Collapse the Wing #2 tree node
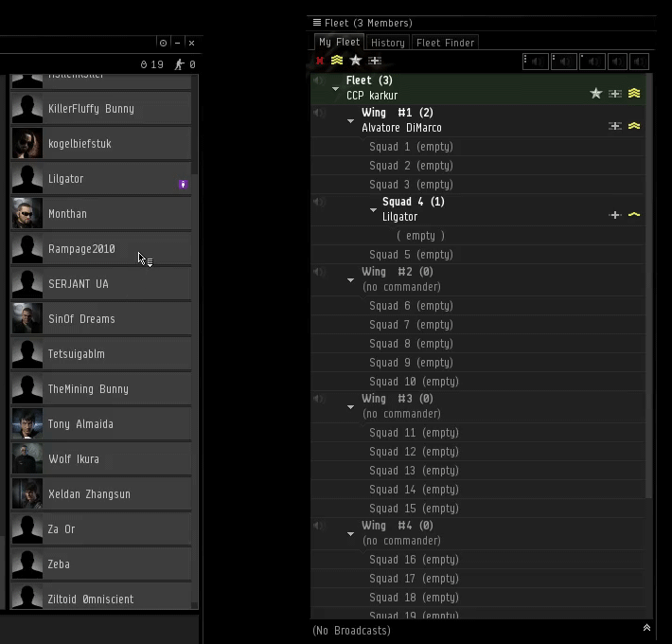Screen dimensions: 672x644 350,280
